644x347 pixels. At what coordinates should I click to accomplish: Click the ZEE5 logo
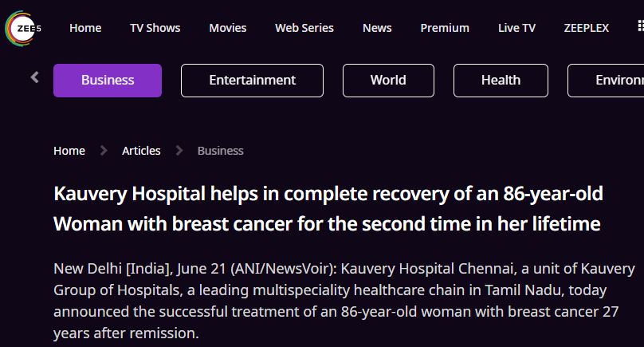click(23, 29)
